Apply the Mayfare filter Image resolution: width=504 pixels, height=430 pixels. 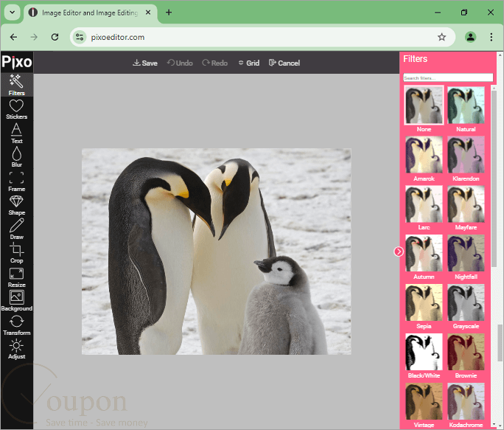(x=466, y=204)
